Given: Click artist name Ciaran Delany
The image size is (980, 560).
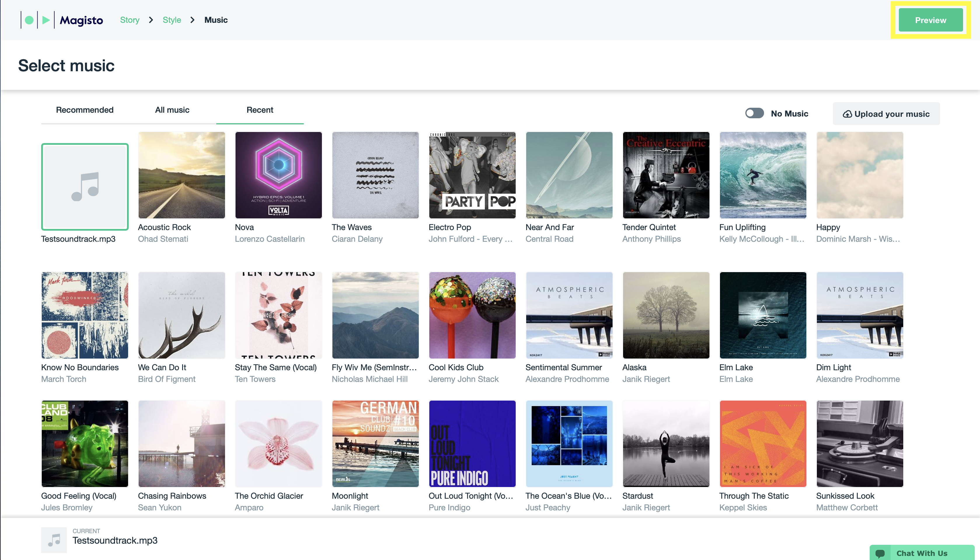Looking at the screenshot, I should [x=357, y=239].
